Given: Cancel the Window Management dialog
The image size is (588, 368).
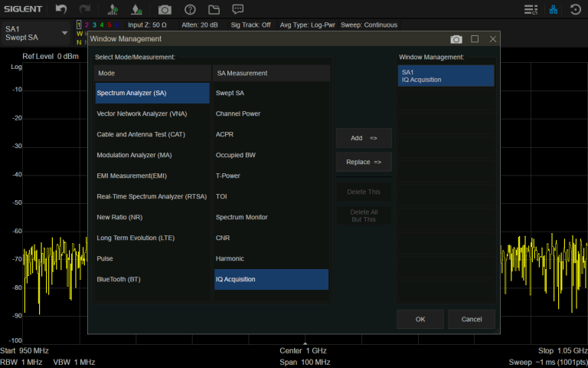Looking at the screenshot, I should pos(472,319).
